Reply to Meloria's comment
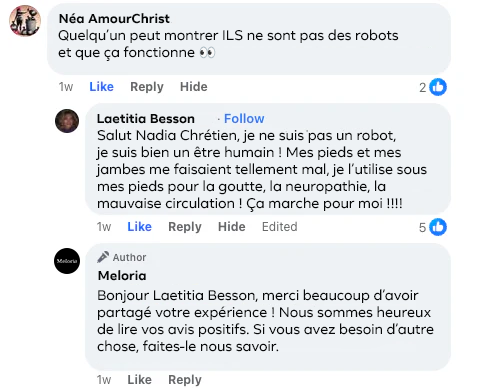The width and height of the screenshot is (485, 388). click(x=185, y=380)
